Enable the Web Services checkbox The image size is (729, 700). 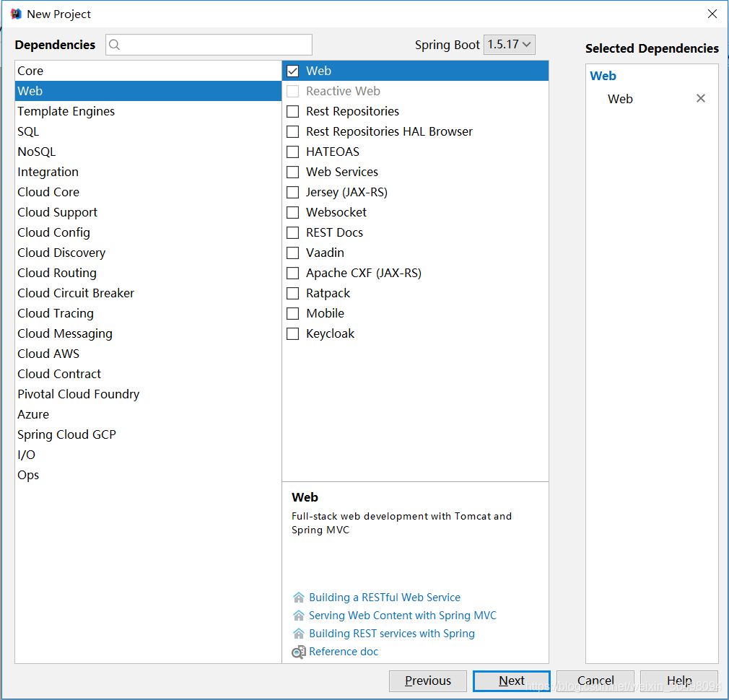pyautogui.click(x=292, y=172)
